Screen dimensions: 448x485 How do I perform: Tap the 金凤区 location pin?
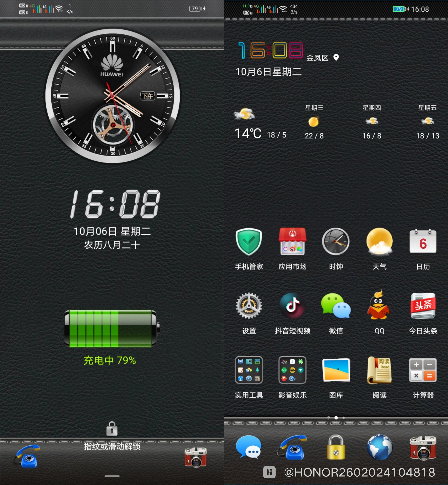(x=336, y=57)
